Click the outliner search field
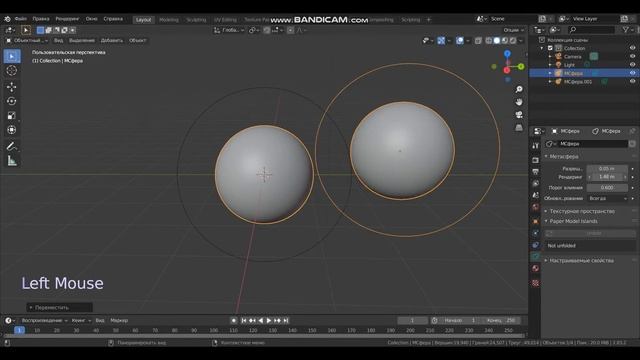 [591, 30]
